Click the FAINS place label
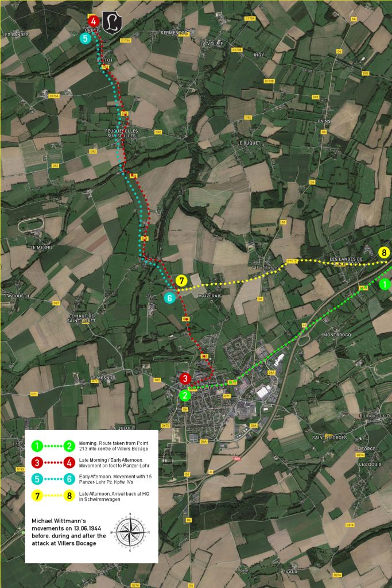The height and width of the screenshot is (588, 392). tap(324, 121)
